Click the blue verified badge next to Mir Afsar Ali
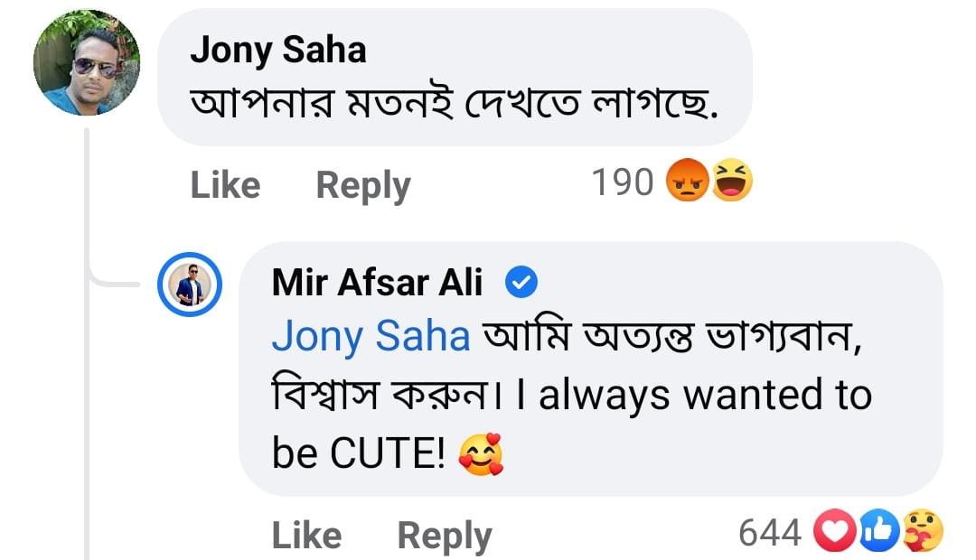This screenshot has height=560, width=976. 522,282
